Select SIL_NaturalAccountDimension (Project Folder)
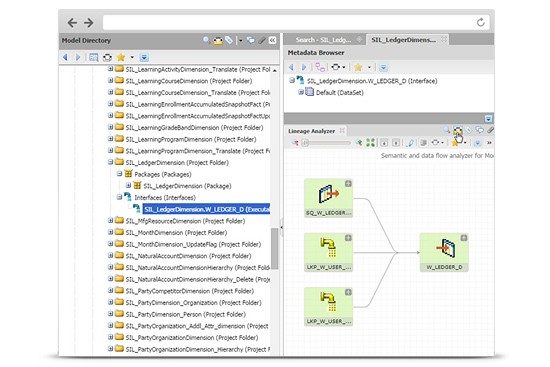The image size is (550, 367). (188, 256)
